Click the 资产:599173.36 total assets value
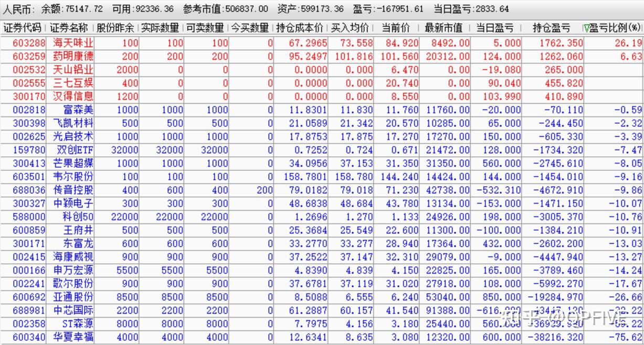This screenshot has height=345, width=644. (310, 9)
